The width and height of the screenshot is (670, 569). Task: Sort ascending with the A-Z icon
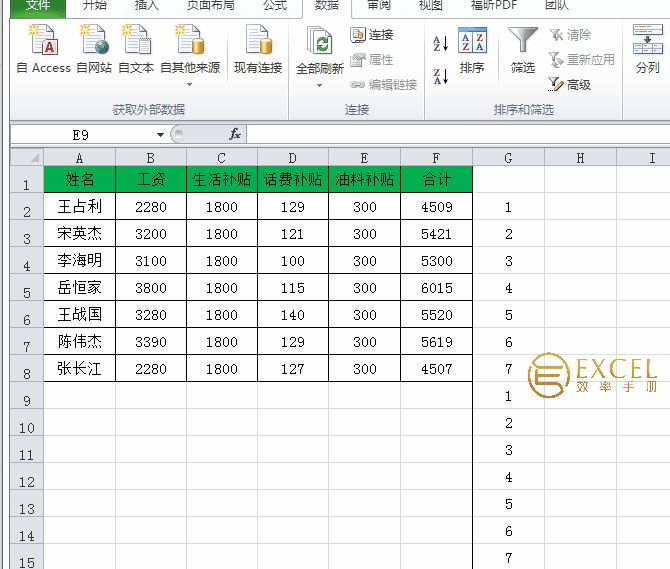(440, 45)
